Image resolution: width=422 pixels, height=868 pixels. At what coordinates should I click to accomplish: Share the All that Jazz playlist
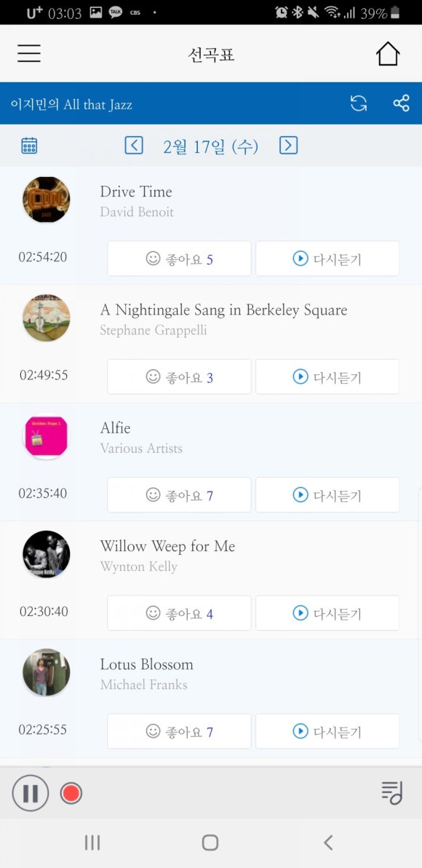[x=401, y=103]
